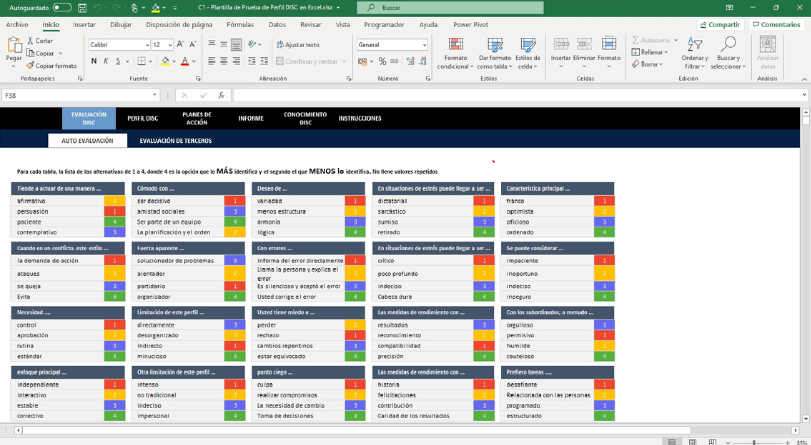811x445 pixels.
Task: Toggle underline S formatting
Action: 118,61
